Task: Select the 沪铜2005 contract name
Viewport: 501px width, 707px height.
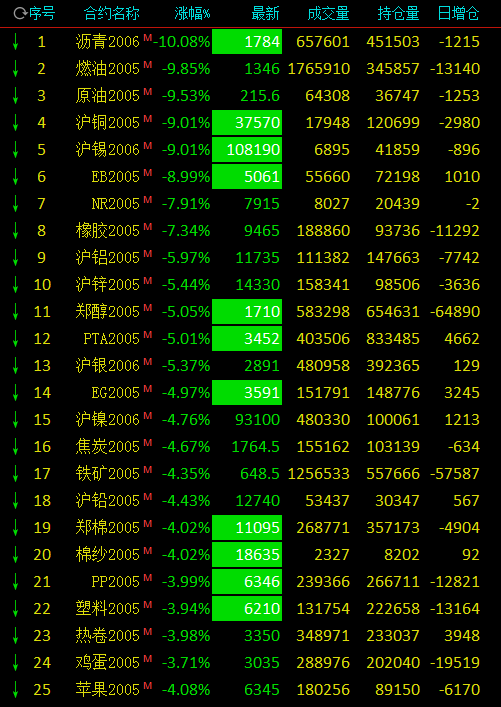Action: [x=108, y=123]
